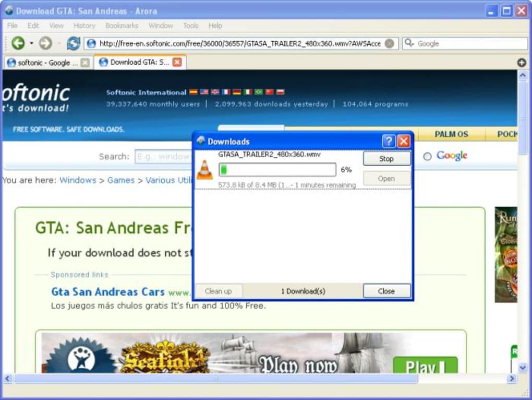This screenshot has height=400, width=532.
Task: Stop the GTASA_TRAILER2 download
Action: [x=386, y=159]
